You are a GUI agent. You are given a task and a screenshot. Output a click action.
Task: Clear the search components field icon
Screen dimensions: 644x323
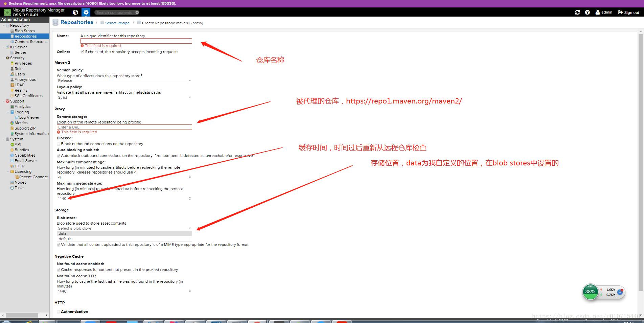point(137,13)
